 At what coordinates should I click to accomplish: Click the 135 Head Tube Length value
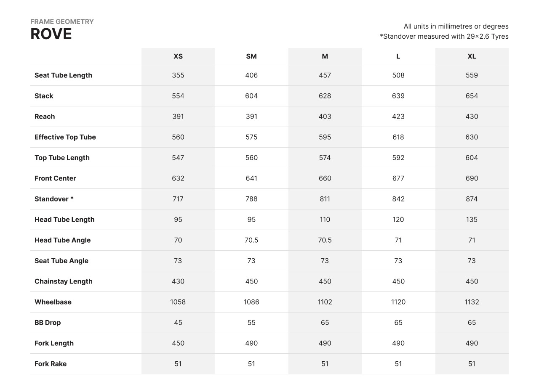coord(472,220)
